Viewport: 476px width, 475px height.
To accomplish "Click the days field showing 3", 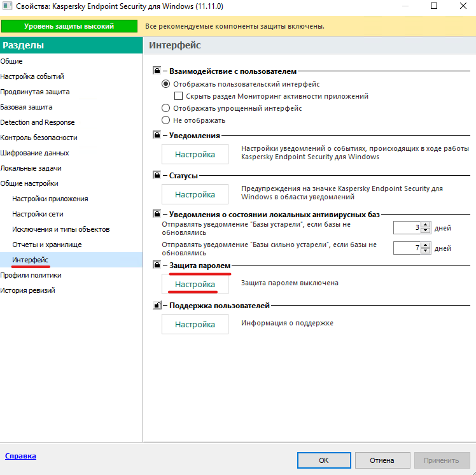I will (x=407, y=228).
